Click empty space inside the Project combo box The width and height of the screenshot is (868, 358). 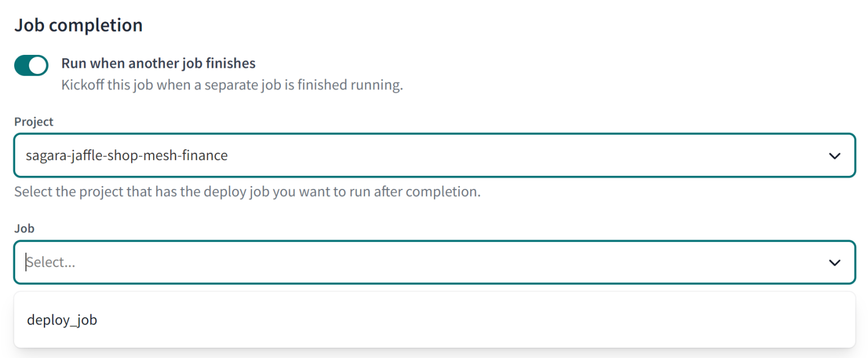[x=509, y=156]
